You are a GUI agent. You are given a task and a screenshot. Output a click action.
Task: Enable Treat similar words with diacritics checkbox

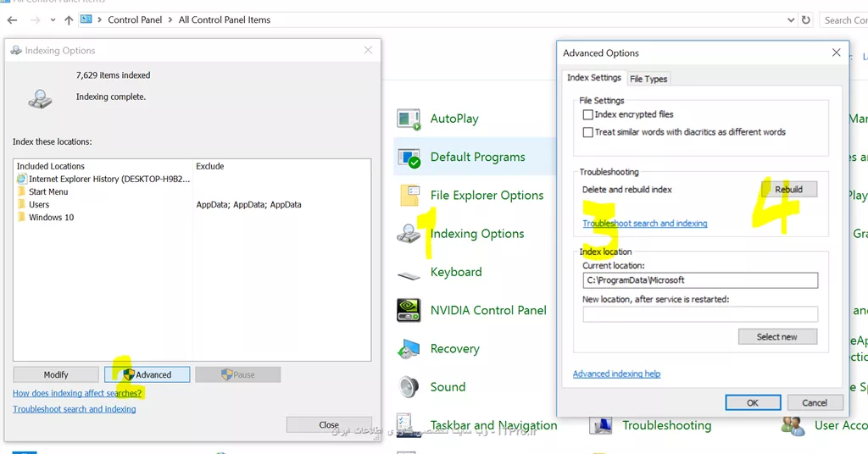pyautogui.click(x=588, y=132)
